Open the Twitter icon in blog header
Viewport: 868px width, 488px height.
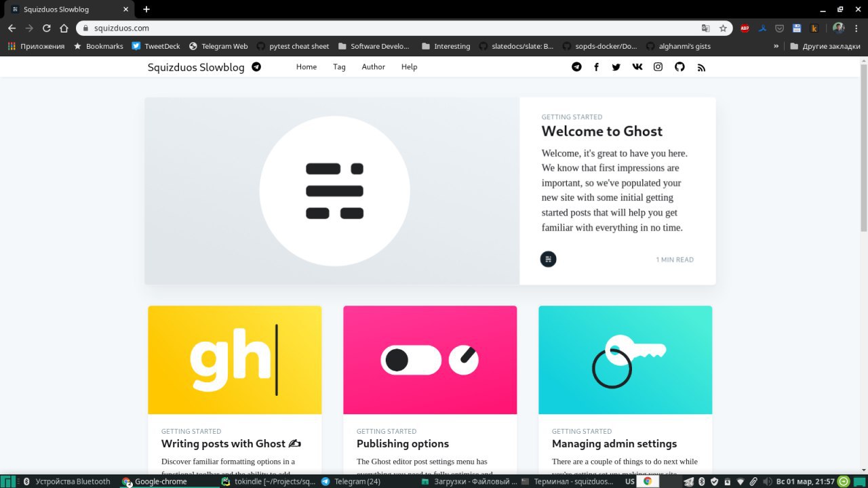[x=616, y=67]
